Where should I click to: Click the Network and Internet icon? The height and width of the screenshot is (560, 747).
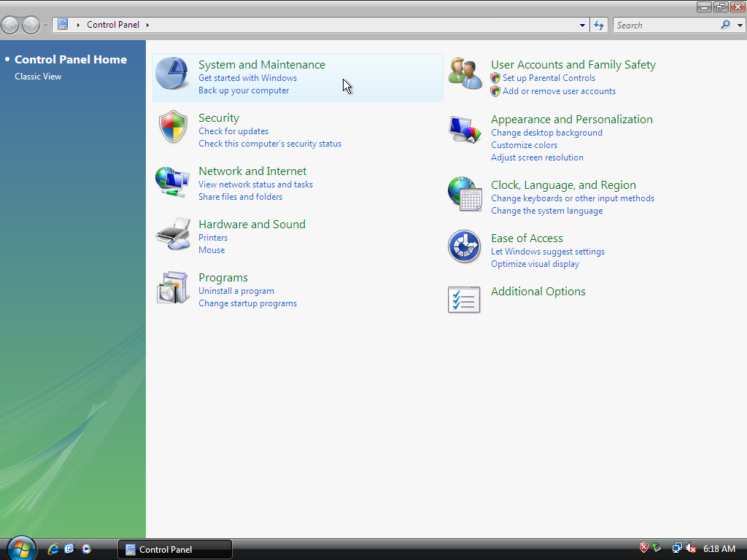click(x=173, y=181)
